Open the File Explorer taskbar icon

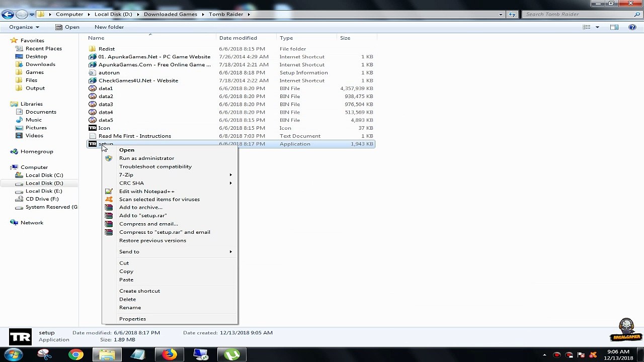click(107, 355)
